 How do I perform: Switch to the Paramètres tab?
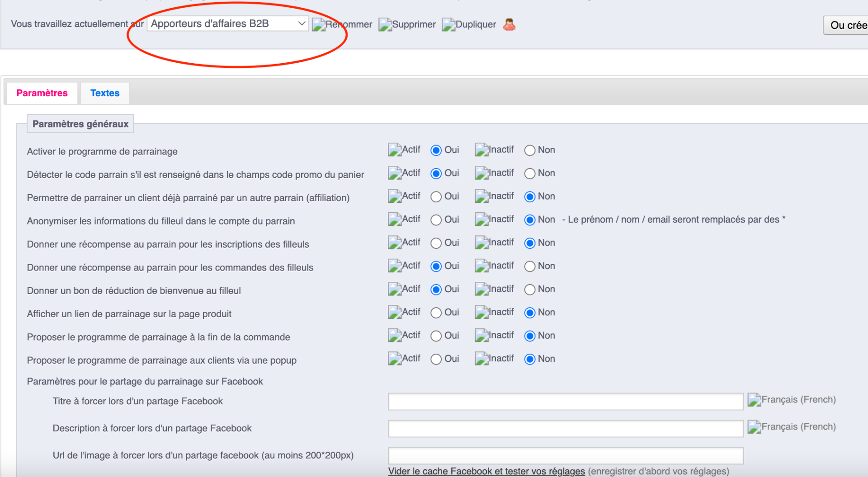[x=42, y=93]
